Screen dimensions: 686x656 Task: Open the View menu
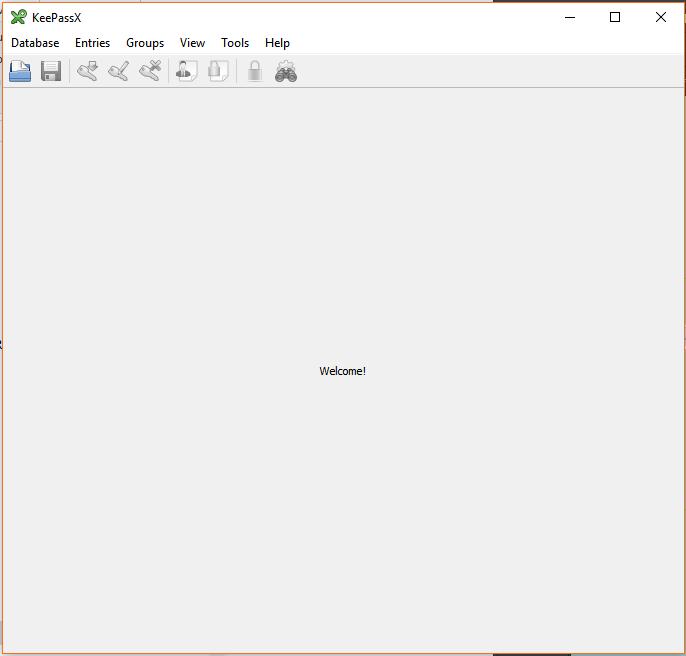[x=192, y=43]
